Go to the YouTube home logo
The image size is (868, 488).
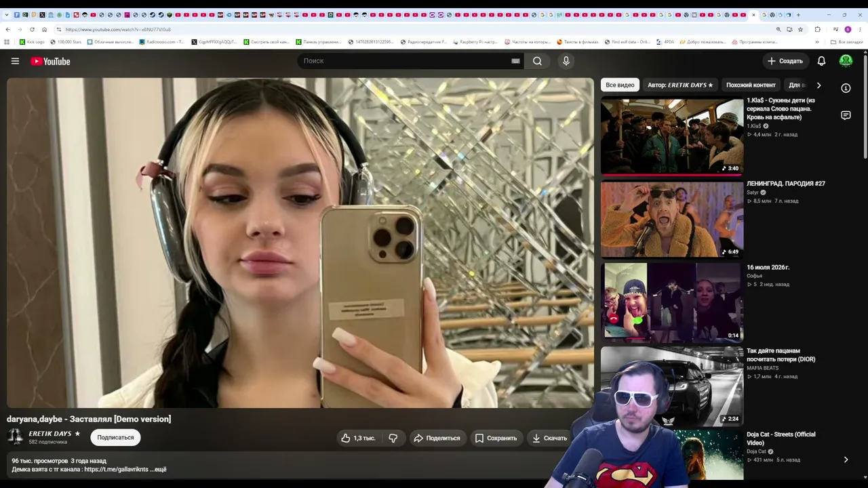click(50, 61)
